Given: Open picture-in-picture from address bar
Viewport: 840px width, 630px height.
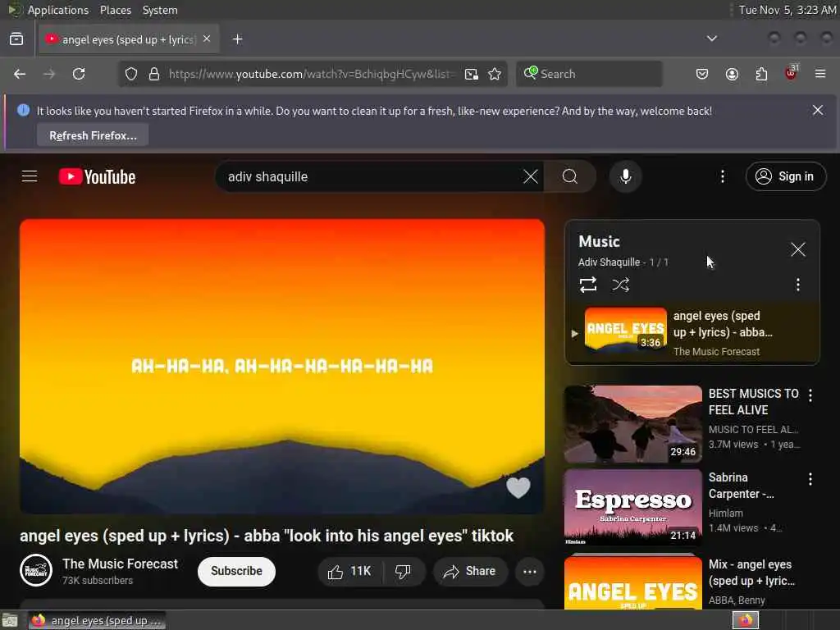Looking at the screenshot, I should coord(472,74).
